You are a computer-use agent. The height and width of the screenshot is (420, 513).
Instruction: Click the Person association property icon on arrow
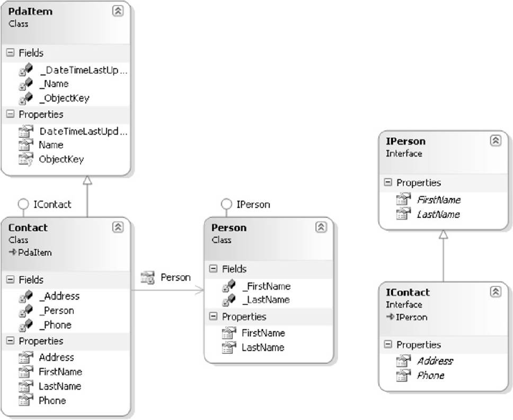[147, 277]
